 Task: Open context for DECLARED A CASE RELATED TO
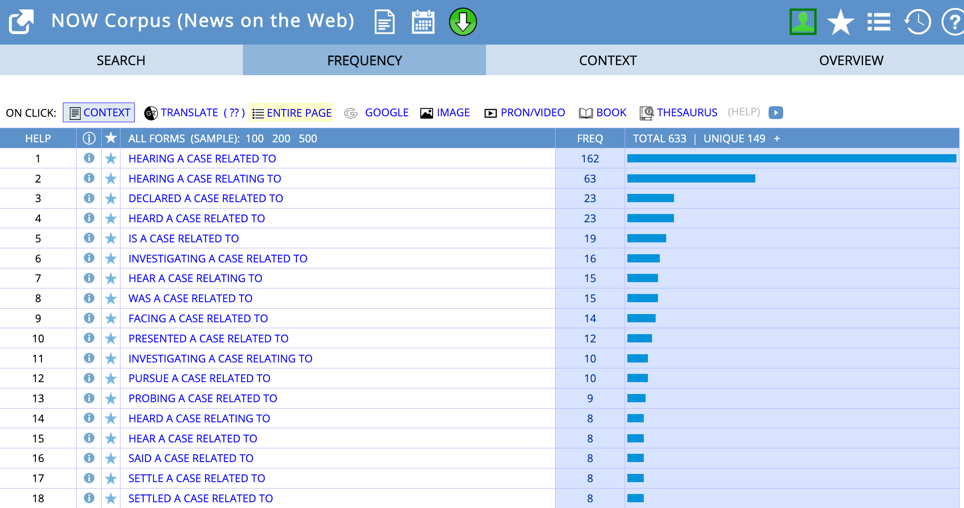205,199
